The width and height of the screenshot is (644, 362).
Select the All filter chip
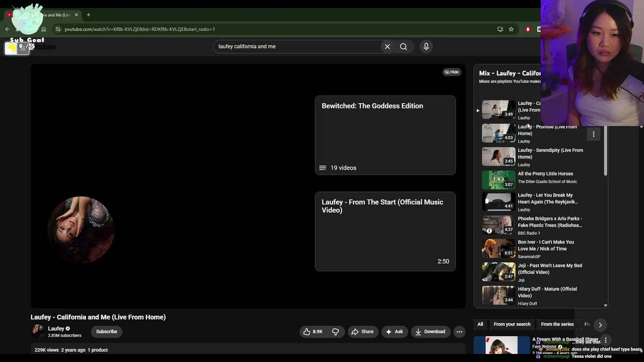click(x=480, y=324)
